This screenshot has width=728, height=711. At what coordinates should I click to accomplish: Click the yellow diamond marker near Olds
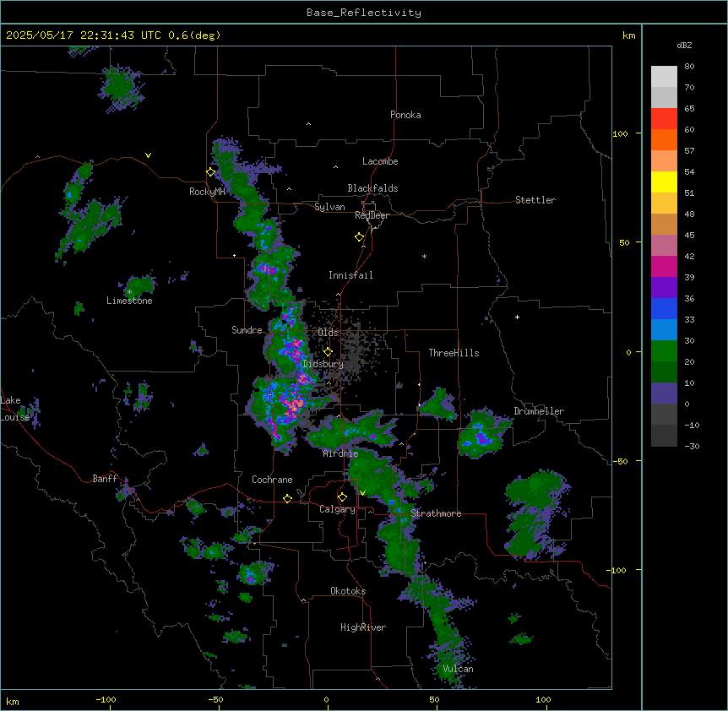328,352
